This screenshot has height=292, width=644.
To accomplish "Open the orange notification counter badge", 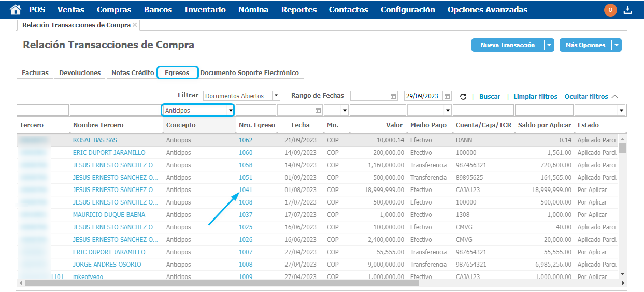I will 610,10.
